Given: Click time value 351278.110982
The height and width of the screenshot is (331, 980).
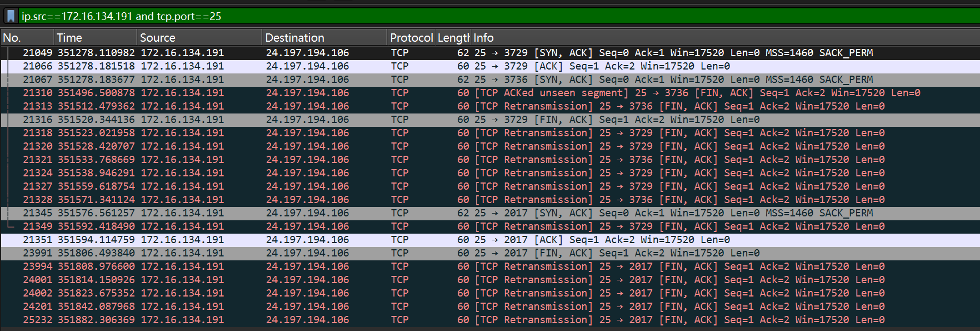Looking at the screenshot, I should (x=96, y=53).
